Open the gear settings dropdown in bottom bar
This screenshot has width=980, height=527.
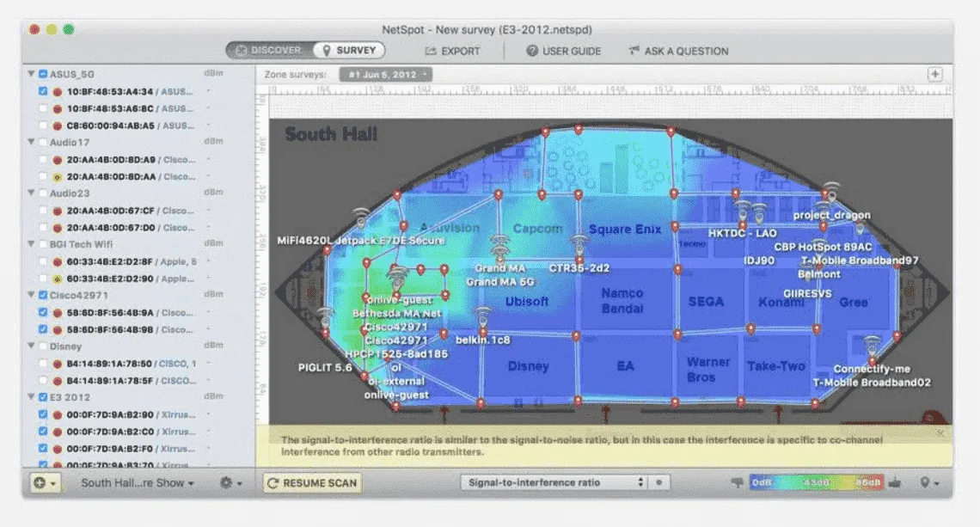point(230,482)
